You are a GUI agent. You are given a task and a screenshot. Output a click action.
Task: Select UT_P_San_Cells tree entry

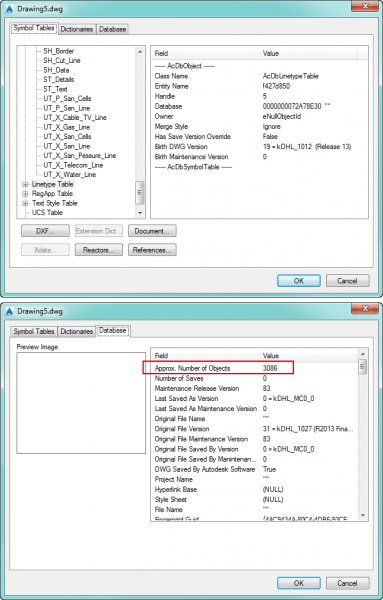point(67,98)
